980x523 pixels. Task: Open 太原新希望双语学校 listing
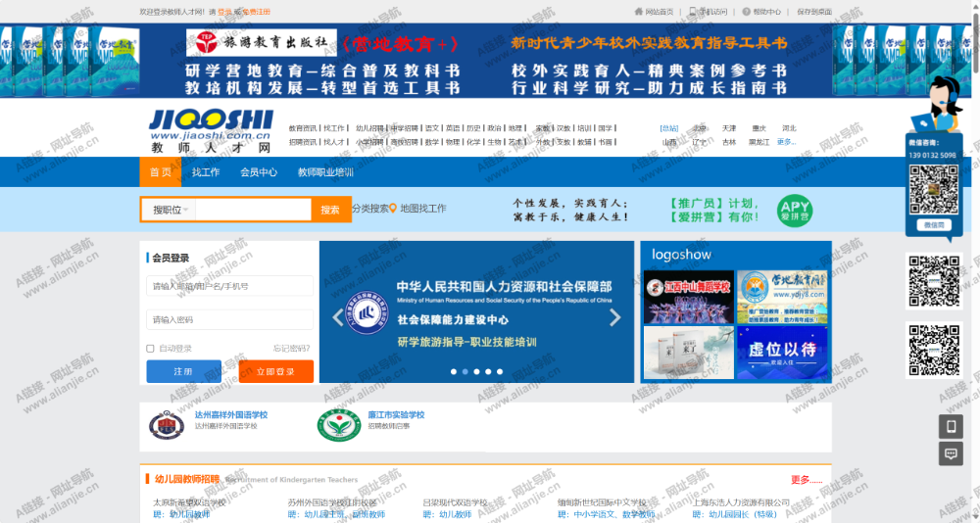pos(189,502)
